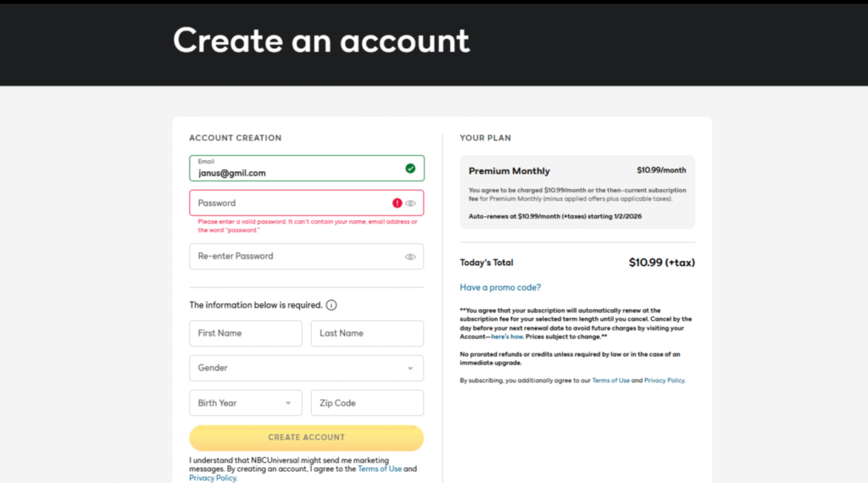
Task: Show password with the eye icon
Action: tap(410, 203)
